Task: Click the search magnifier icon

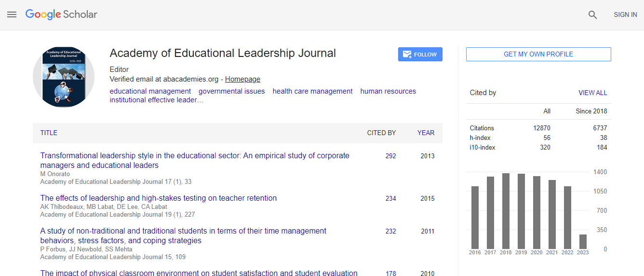Action: pos(593,15)
